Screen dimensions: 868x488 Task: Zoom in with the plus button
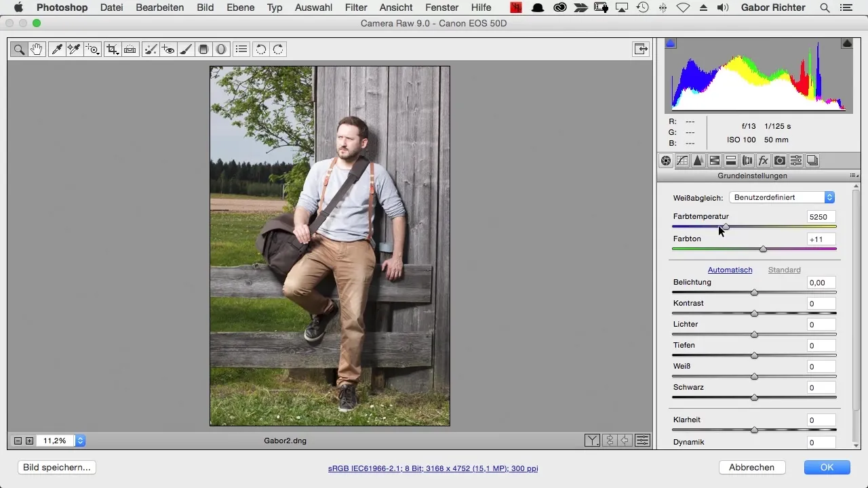click(29, 441)
